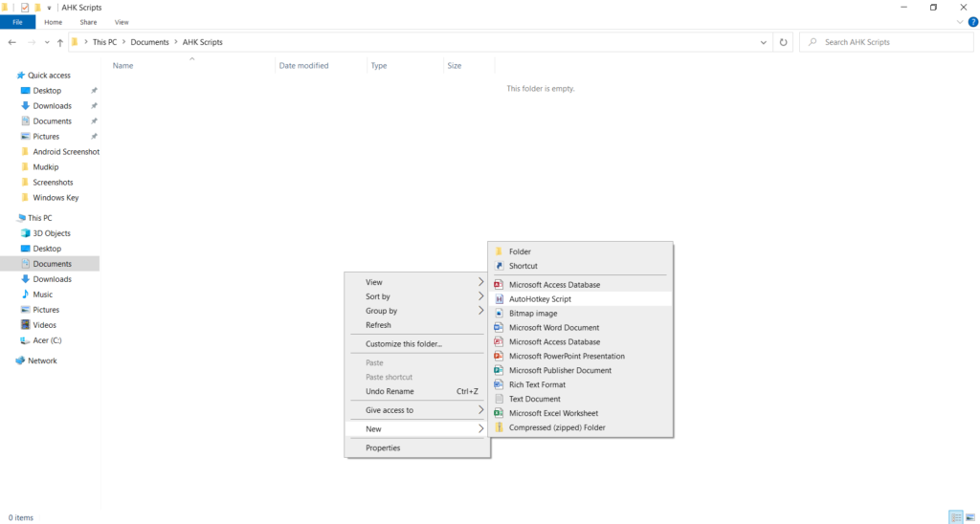
Task: Open the Give access to submenu
Action: pyautogui.click(x=417, y=410)
